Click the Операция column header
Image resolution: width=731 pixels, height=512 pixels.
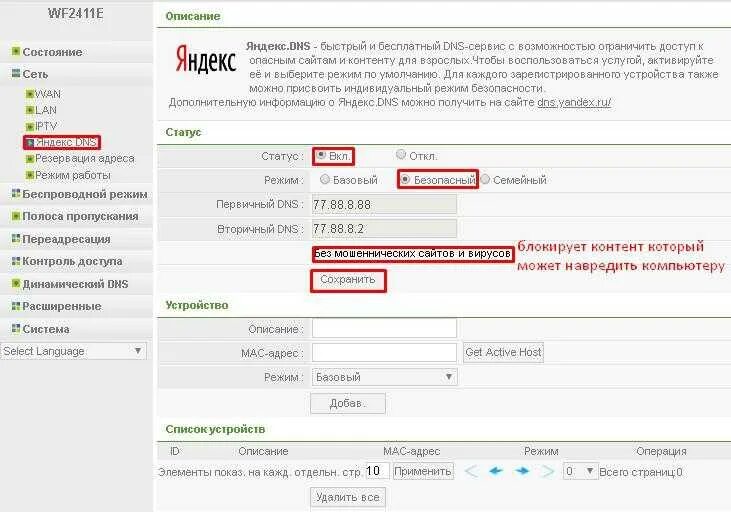click(661, 451)
